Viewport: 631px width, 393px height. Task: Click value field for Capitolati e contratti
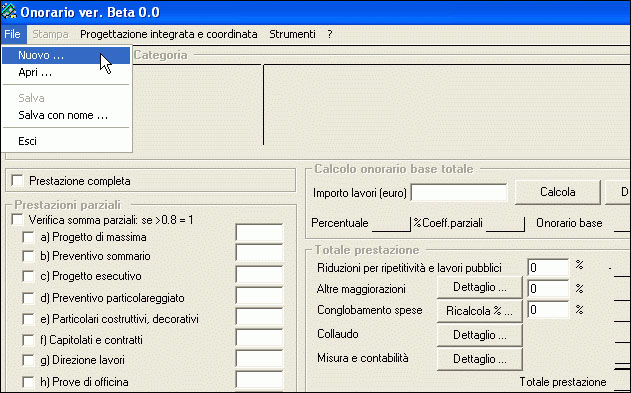[259, 338]
